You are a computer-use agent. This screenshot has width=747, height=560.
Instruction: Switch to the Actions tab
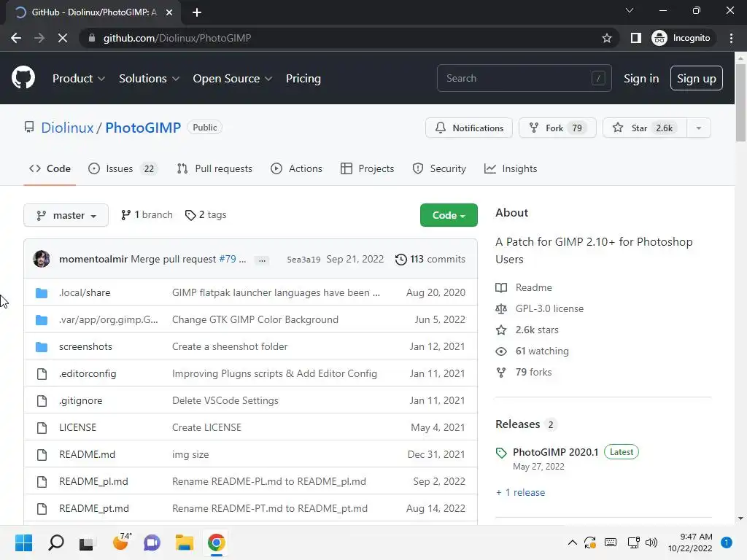pos(296,168)
